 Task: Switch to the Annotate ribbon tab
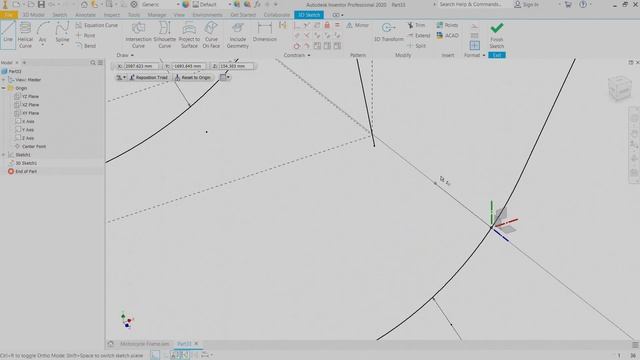[85, 15]
